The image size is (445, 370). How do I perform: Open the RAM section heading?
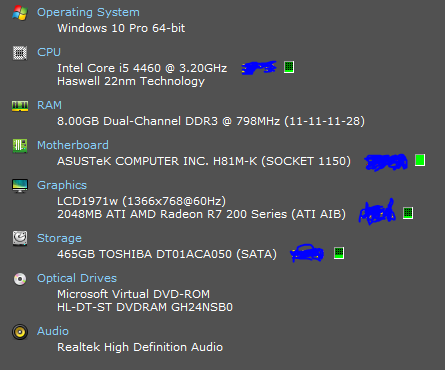(x=49, y=105)
